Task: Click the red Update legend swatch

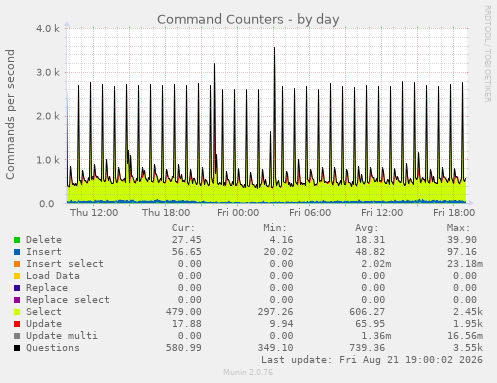Action: (17, 324)
